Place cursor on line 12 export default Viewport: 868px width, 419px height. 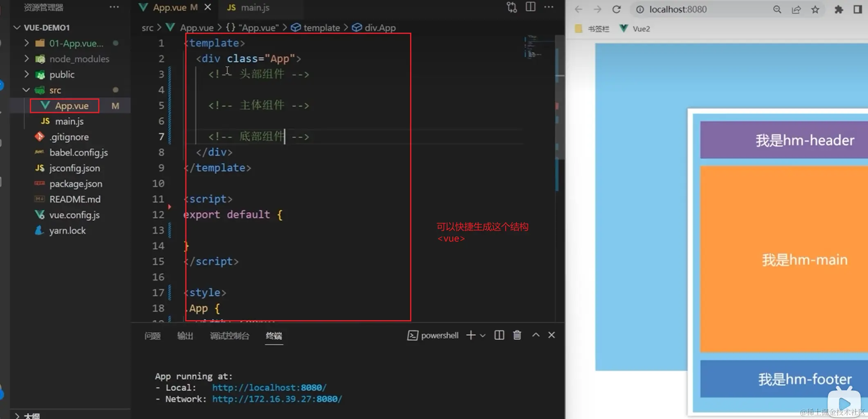coord(233,214)
